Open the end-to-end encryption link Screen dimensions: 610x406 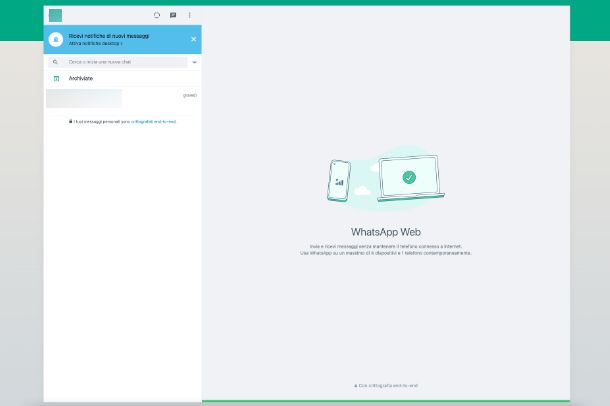[x=153, y=122]
